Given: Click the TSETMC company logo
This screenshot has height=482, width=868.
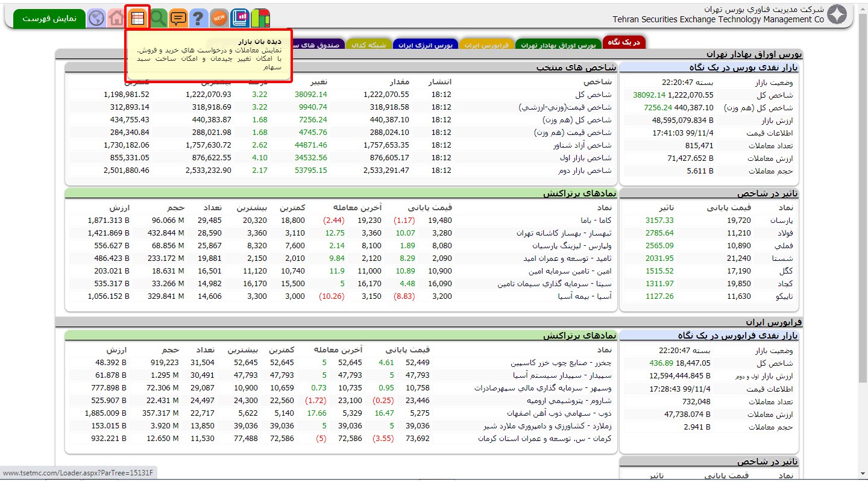Looking at the screenshot, I should click(x=837, y=14).
